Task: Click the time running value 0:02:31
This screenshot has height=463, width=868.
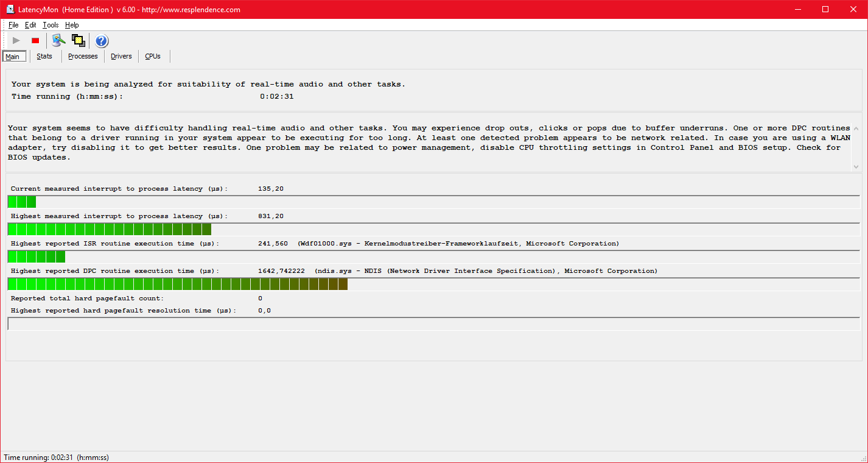Action: click(x=277, y=96)
